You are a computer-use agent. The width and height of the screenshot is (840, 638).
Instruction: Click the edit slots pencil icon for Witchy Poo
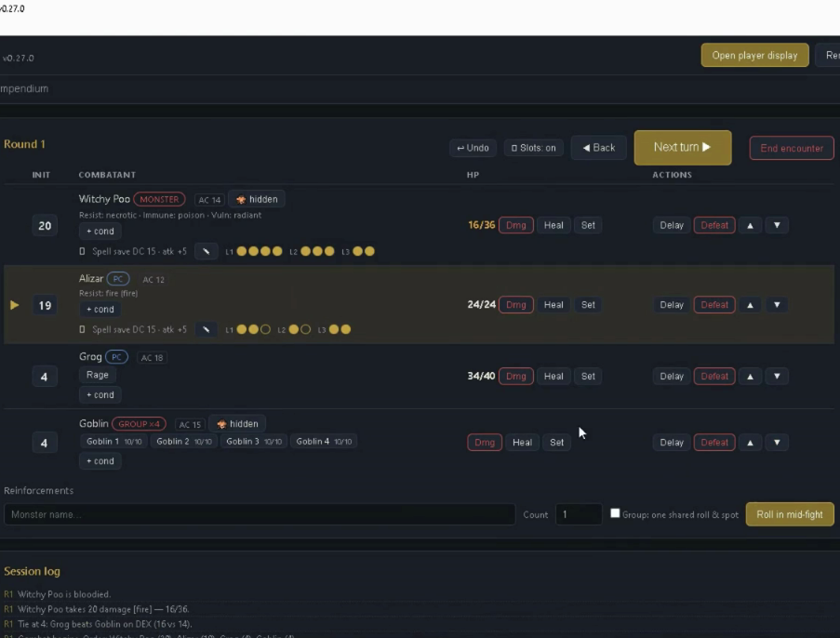pyautogui.click(x=206, y=251)
